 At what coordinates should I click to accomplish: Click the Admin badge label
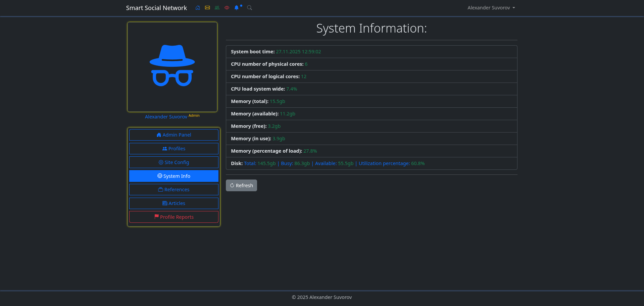click(194, 115)
